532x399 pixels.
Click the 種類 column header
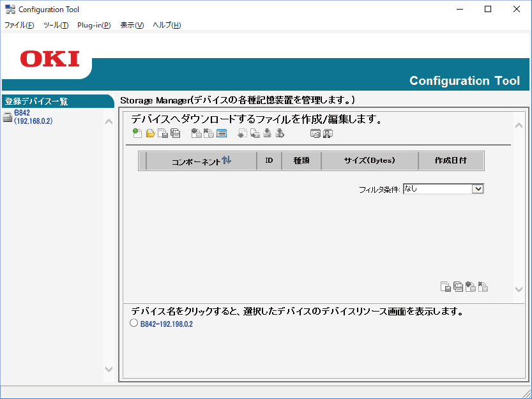[x=301, y=161]
